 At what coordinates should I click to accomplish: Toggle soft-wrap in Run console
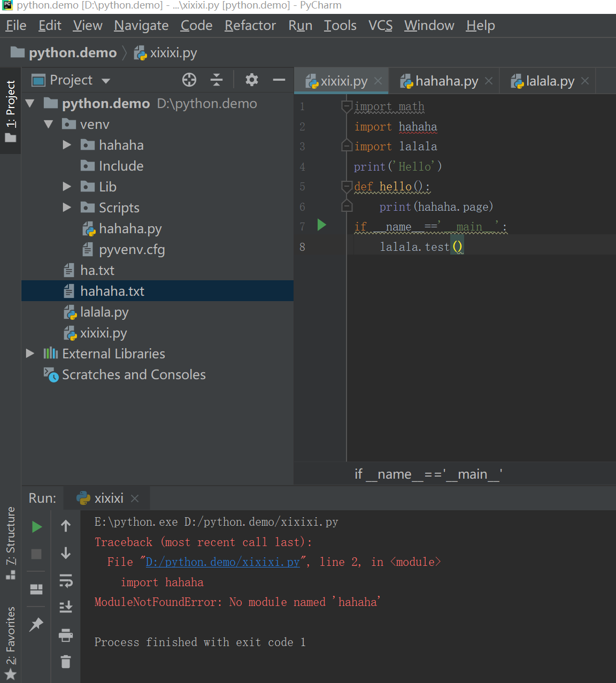[x=66, y=581]
